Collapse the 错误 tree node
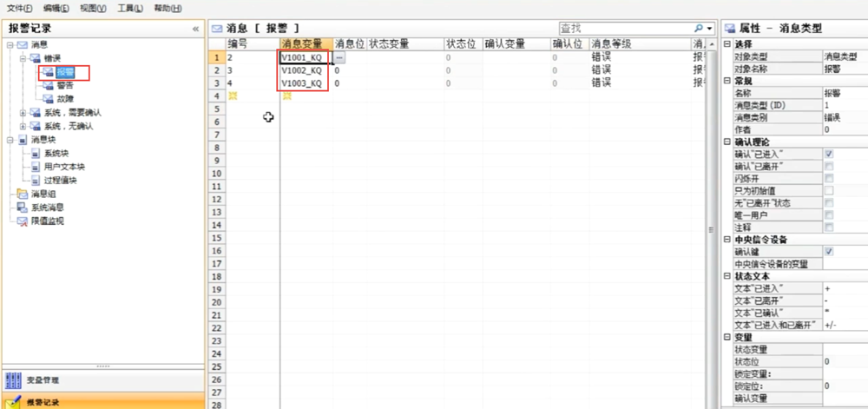 coord(23,58)
